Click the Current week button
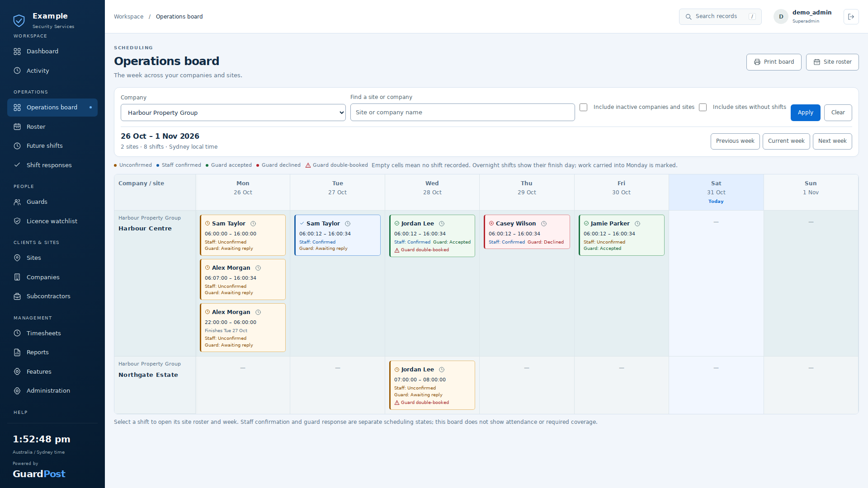This screenshot has width=868, height=488. click(786, 141)
